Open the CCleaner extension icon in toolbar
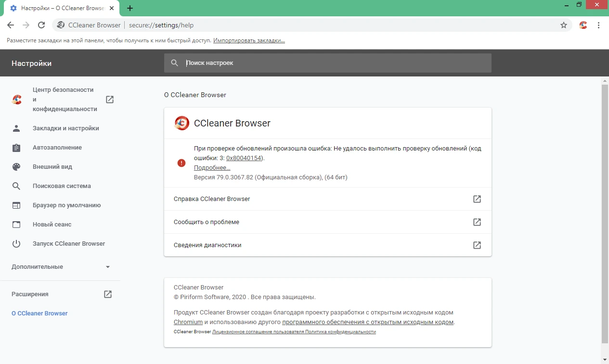This screenshot has width=609, height=364. coord(583,25)
